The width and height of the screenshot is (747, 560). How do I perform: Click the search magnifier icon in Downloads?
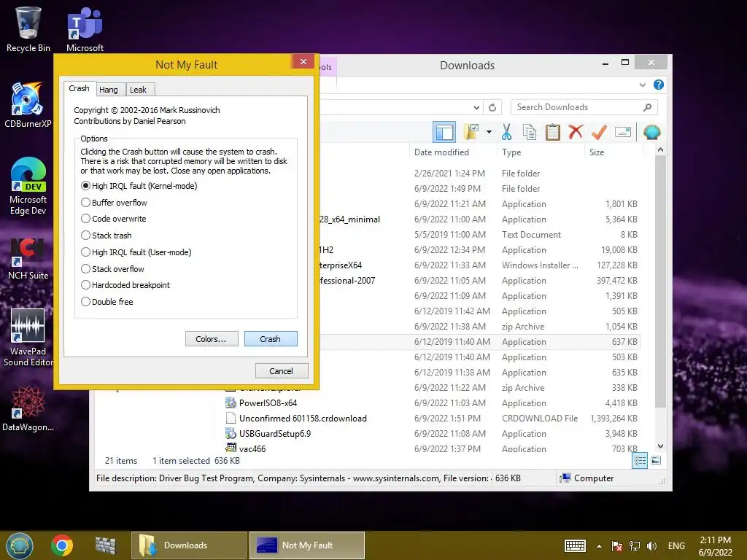click(x=647, y=107)
